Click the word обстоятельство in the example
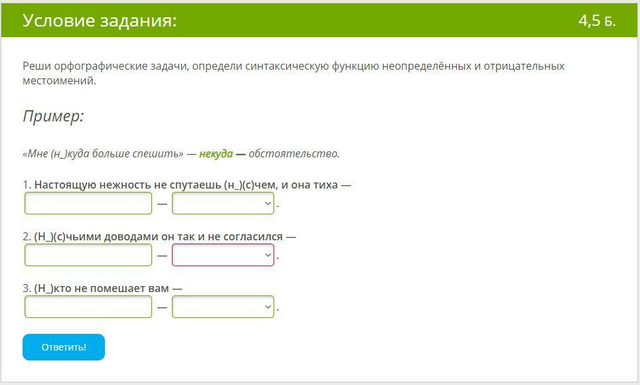Image resolution: width=640 pixels, height=385 pixels. (x=294, y=154)
